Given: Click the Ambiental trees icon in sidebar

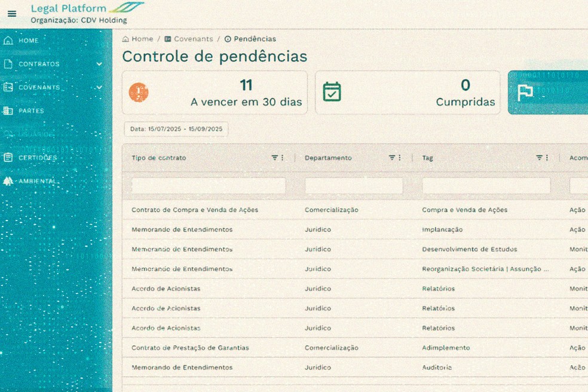Looking at the screenshot, I should tap(7, 180).
